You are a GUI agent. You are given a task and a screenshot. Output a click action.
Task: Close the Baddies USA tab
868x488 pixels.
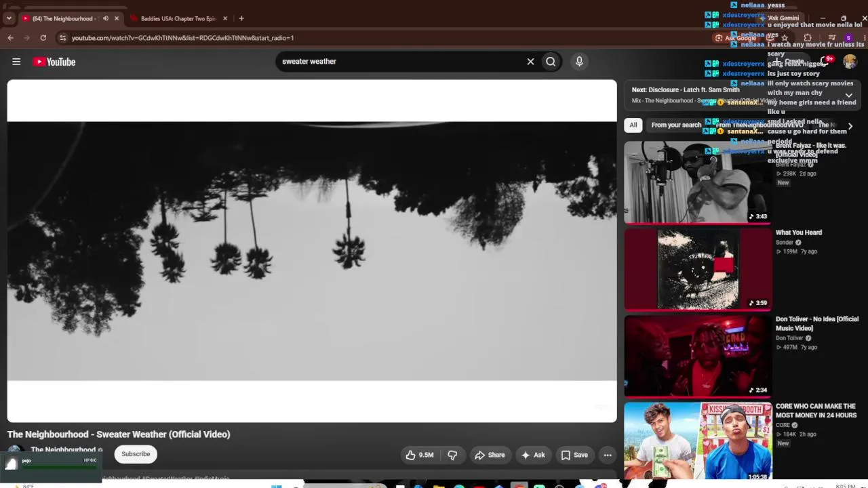[x=225, y=18]
